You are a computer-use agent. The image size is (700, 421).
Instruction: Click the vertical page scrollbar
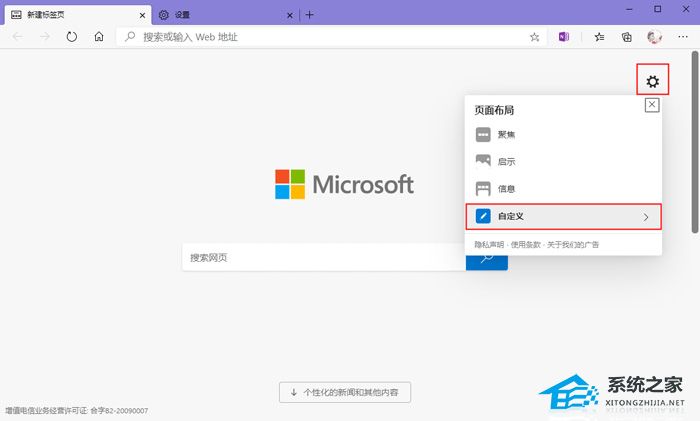(x=695, y=142)
